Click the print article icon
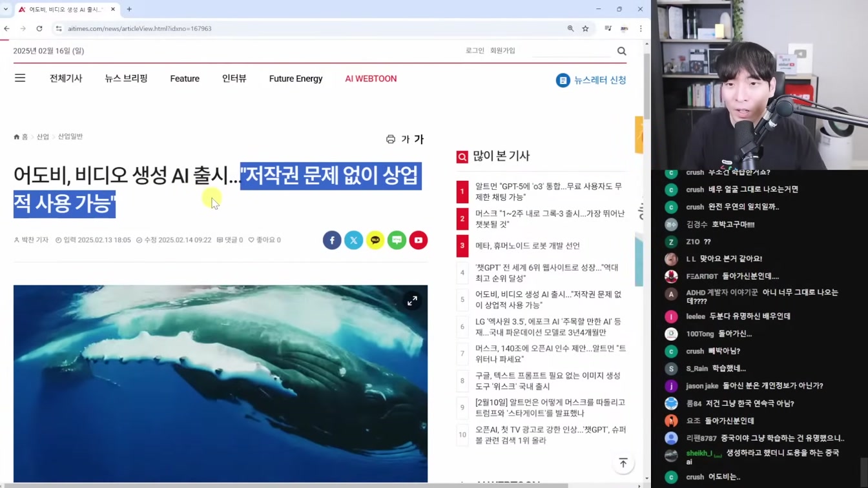Viewport: 868px width, 488px height. (x=391, y=139)
